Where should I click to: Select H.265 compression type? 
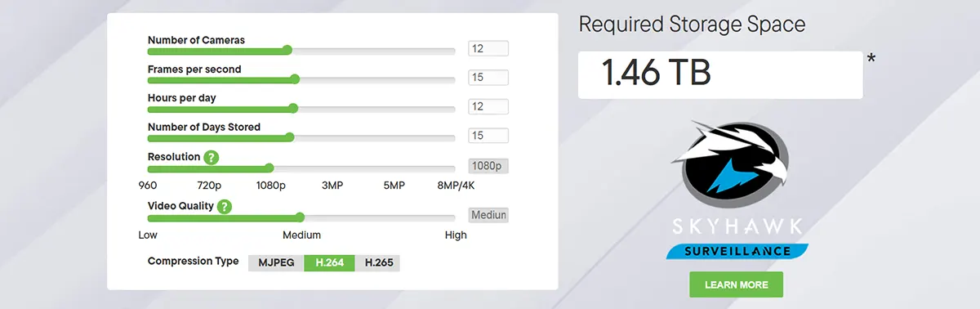[377, 262]
